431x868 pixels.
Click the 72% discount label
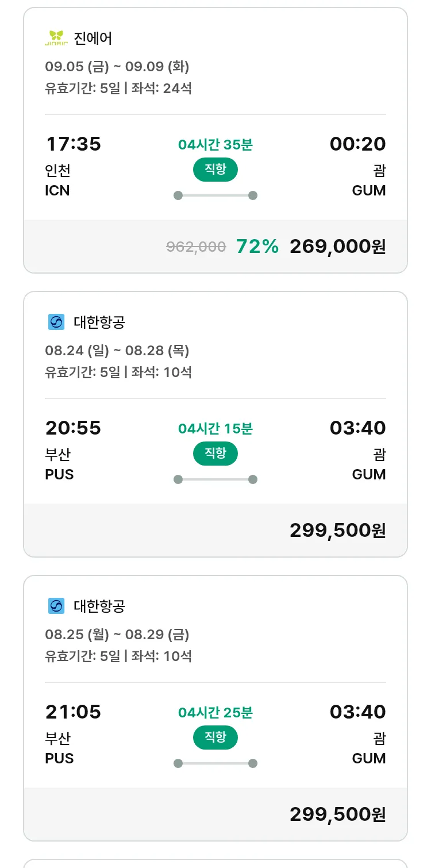point(257,247)
